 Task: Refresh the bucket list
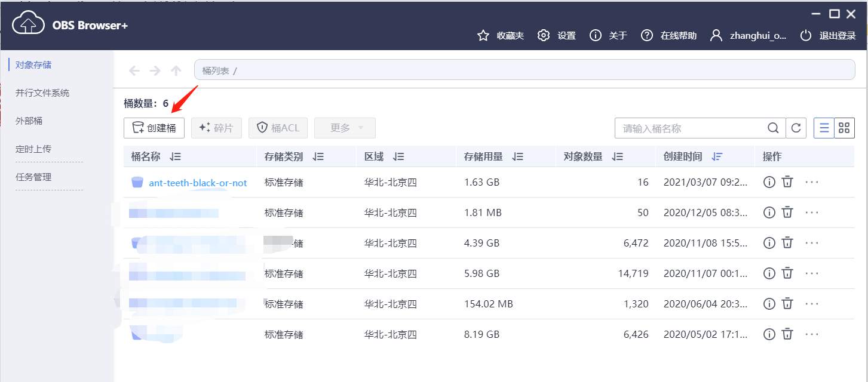(x=796, y=128)
